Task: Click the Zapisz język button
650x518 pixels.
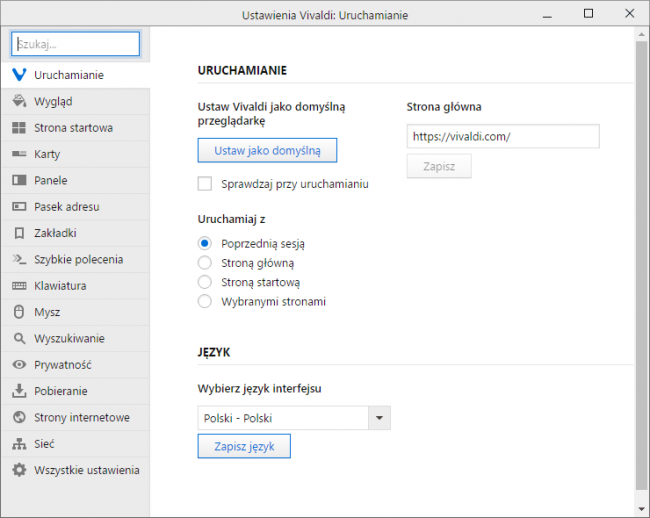Action: 244,446
